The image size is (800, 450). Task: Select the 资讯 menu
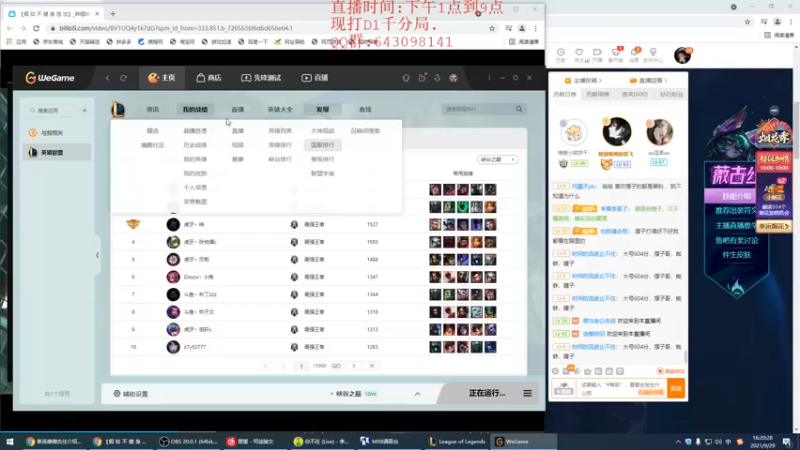pyautogui.click(x=153, y=109)
